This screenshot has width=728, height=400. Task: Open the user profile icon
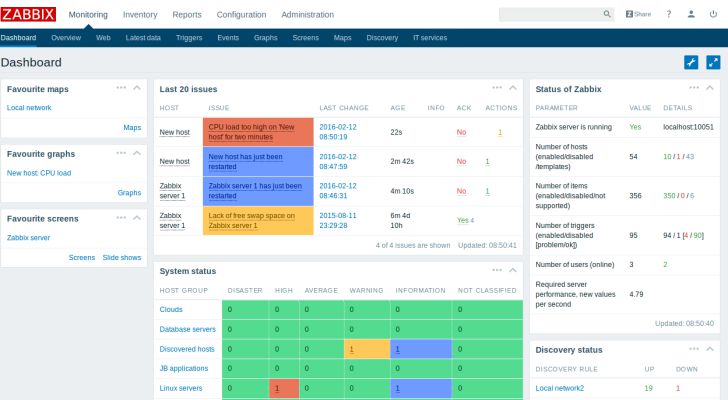[x=691, y=14]
